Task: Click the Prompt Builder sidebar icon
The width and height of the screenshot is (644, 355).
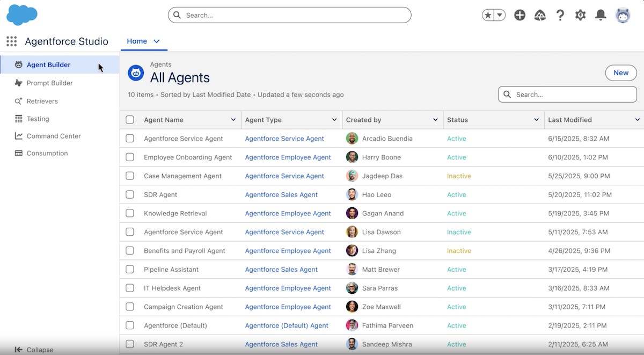Action: pyautogui.click(x=19, y=83)
